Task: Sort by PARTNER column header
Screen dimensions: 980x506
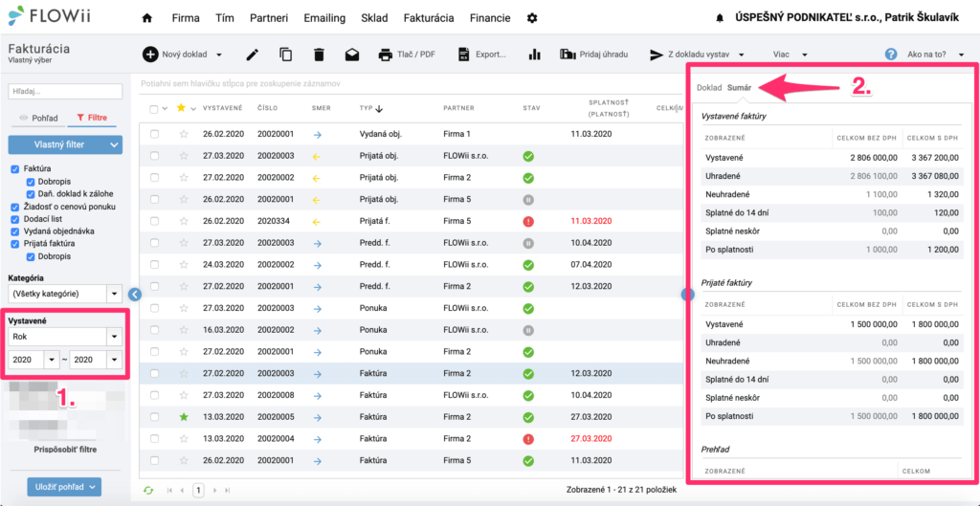Action: (x=460, y=108)
